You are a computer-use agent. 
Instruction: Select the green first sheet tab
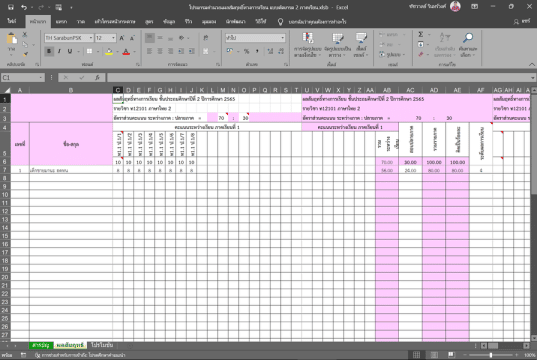point(41,345)
